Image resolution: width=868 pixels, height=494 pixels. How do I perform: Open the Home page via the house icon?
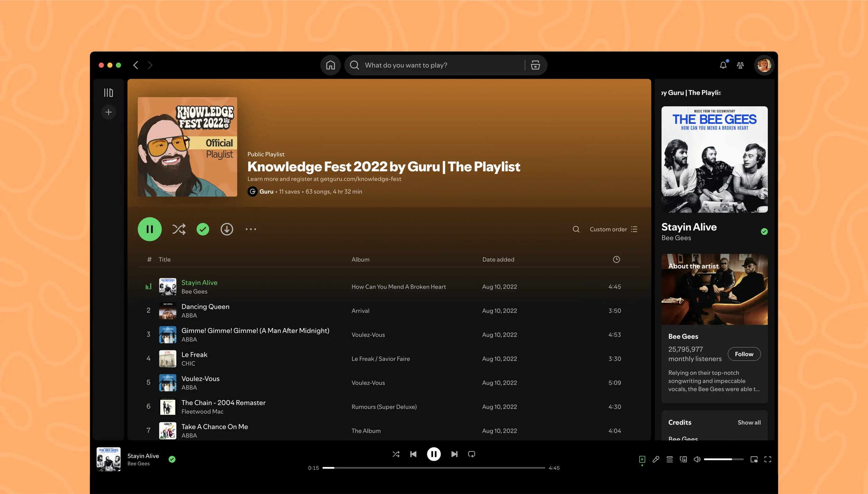(330, 65)
